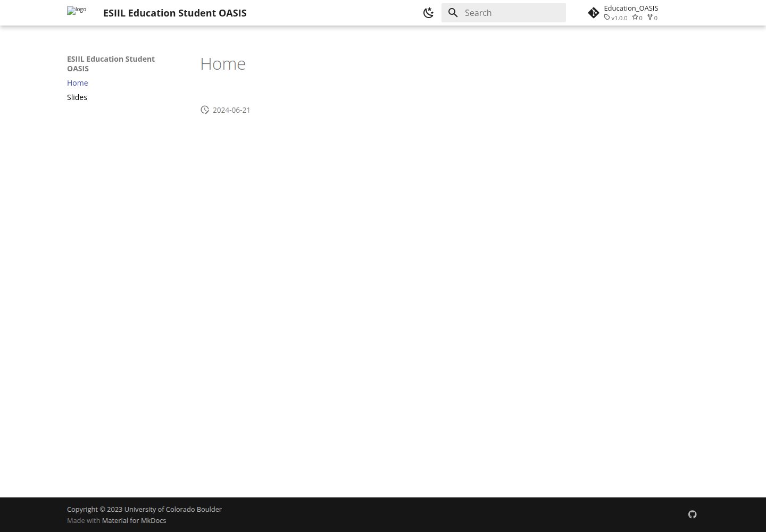The height and width of the screenshot is (532, 766).
Task: Click the header title ESIIL Education Student OASIS
Action: pyautogui.click(x=175, y=13)
